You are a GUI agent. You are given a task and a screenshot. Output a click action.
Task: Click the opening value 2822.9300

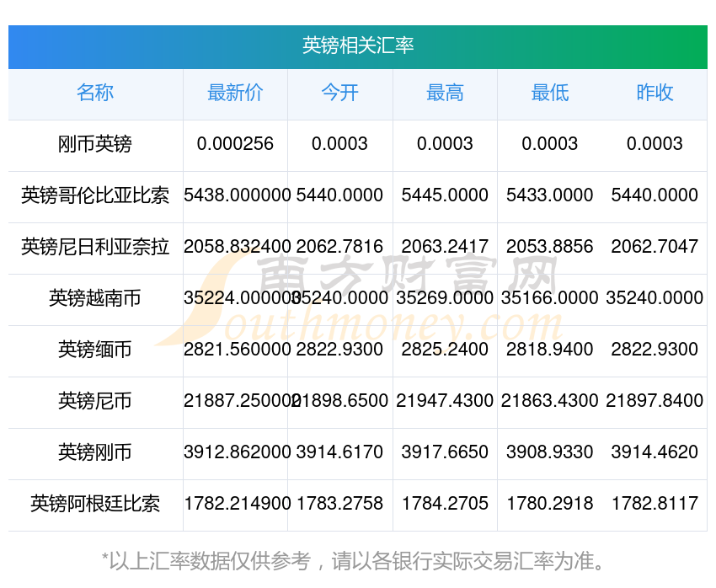339,350
